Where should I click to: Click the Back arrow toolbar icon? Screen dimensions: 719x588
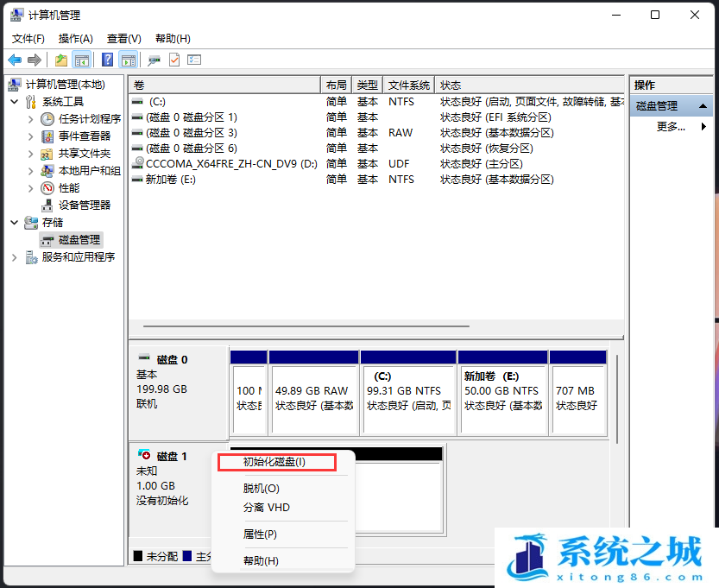[x=15, y=60]
